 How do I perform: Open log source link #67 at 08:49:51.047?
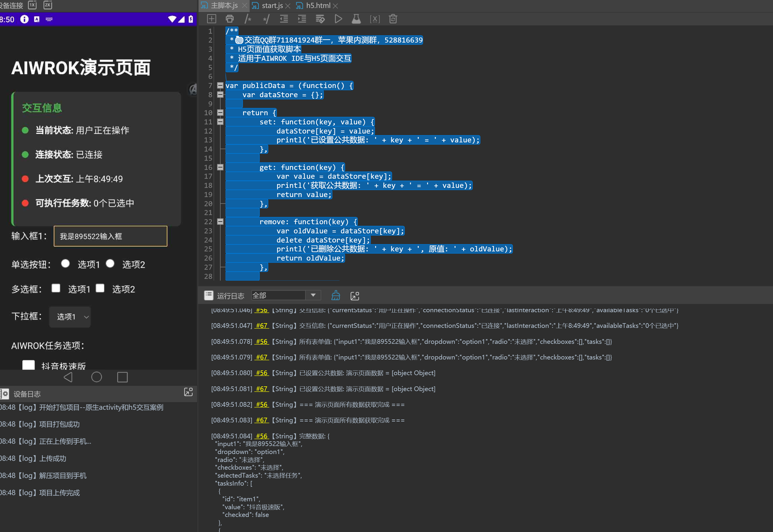click(x=262, y=326)
